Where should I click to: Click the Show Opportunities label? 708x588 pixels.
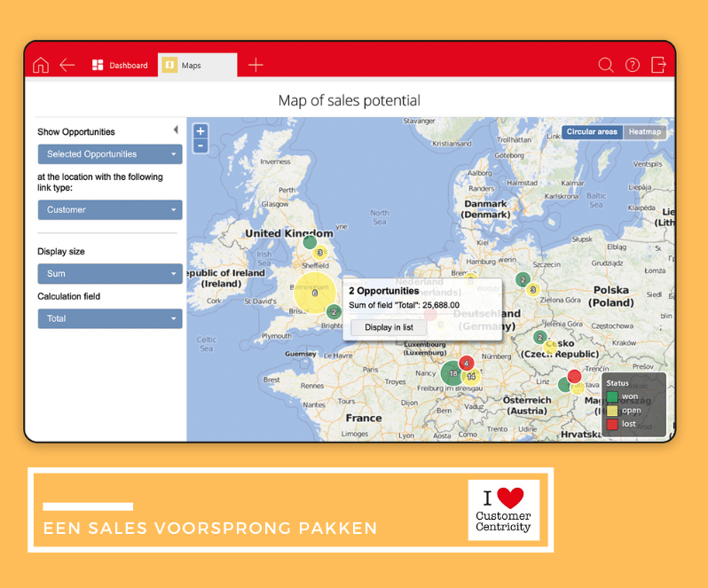pyautogui.click(x=76, y=132)
